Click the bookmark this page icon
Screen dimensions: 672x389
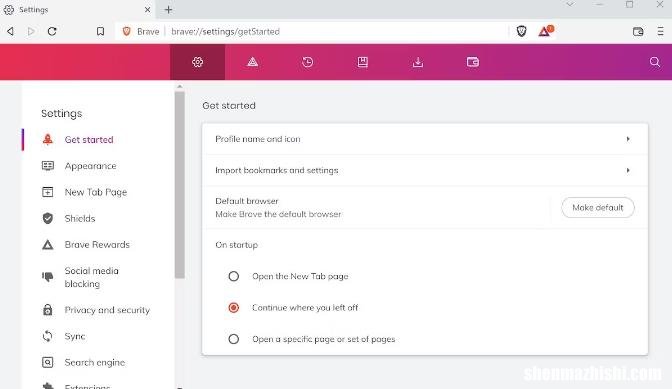[x=100, y=31]
